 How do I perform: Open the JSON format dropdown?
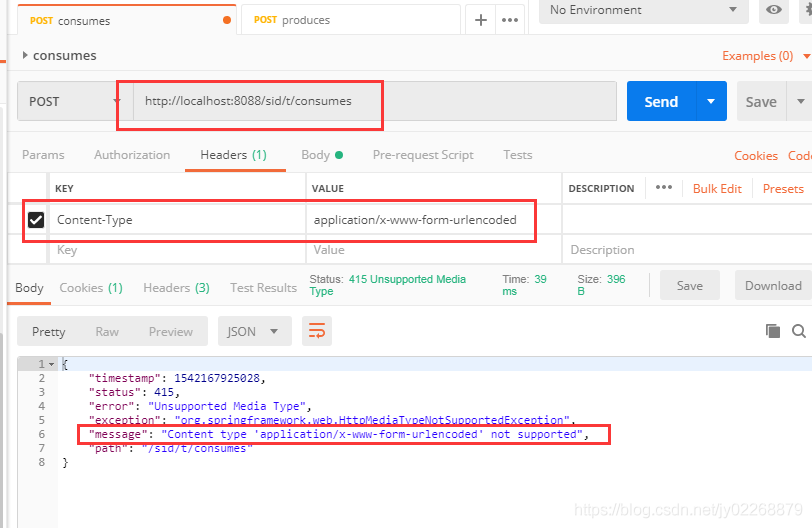(253, 331)
